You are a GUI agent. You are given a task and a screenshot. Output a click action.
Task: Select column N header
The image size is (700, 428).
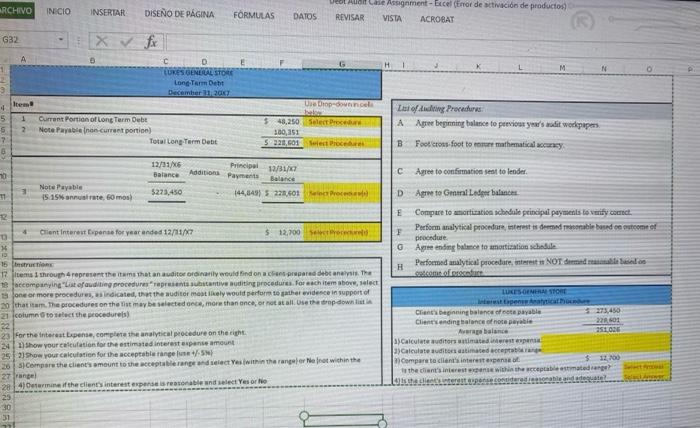pyautogui.click(x=604, y=68)
